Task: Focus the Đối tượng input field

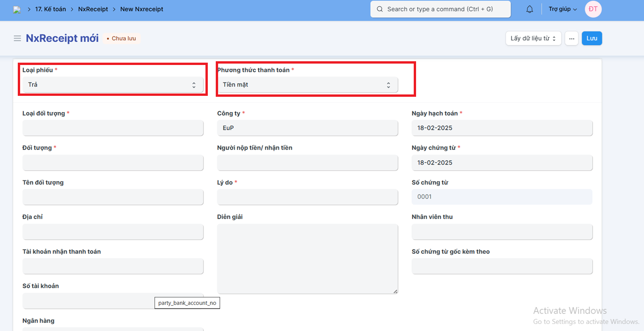Action: tap(113, 163)
